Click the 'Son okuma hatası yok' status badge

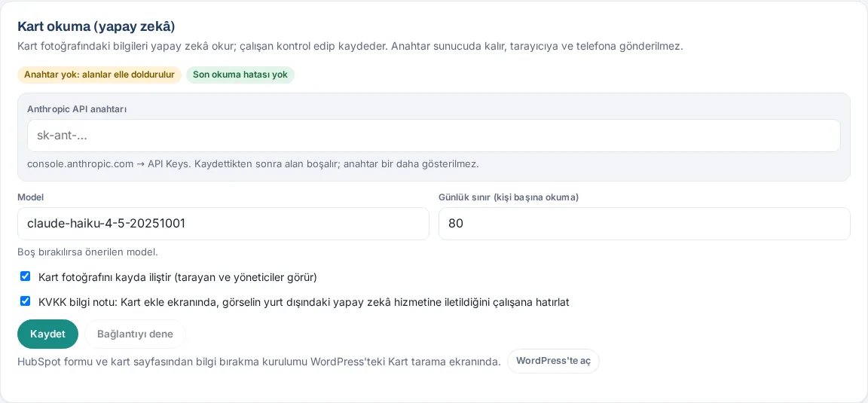coord(240,75)
